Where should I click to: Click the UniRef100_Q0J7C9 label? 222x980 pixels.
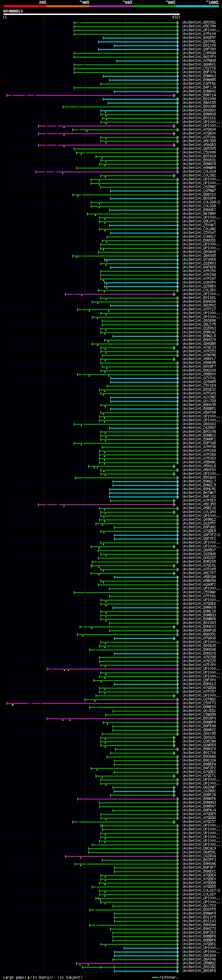coord(199,906)
